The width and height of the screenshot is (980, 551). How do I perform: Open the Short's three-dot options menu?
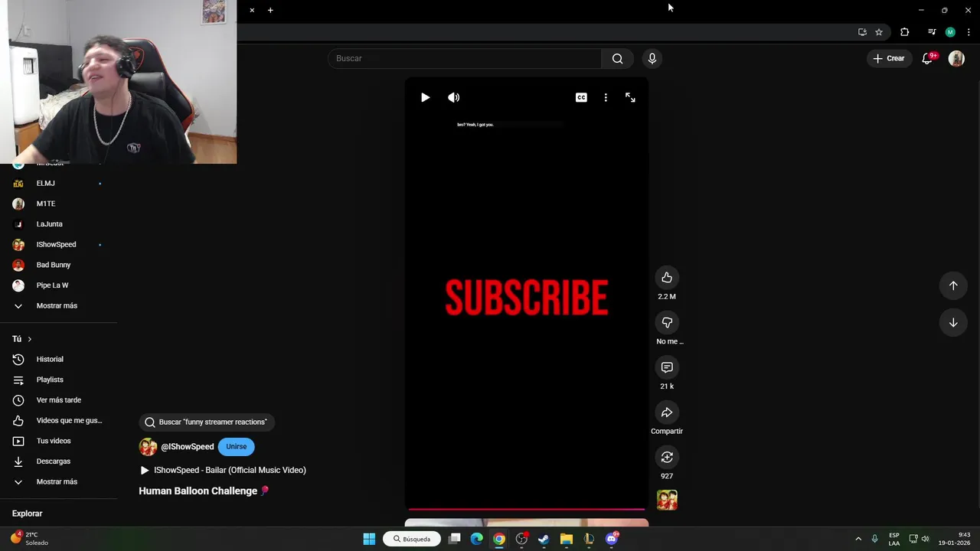606,97
